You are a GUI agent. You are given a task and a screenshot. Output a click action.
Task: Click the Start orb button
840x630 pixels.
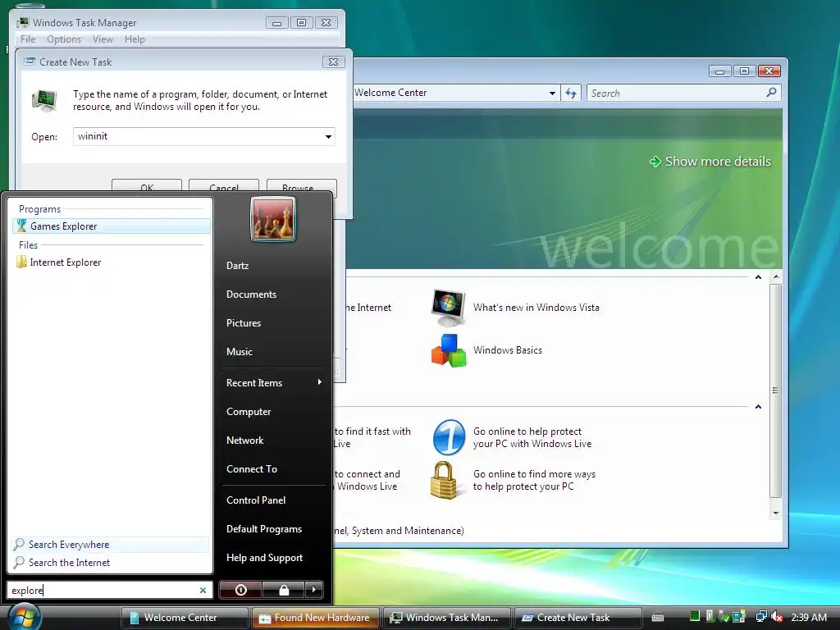[24, 617]
